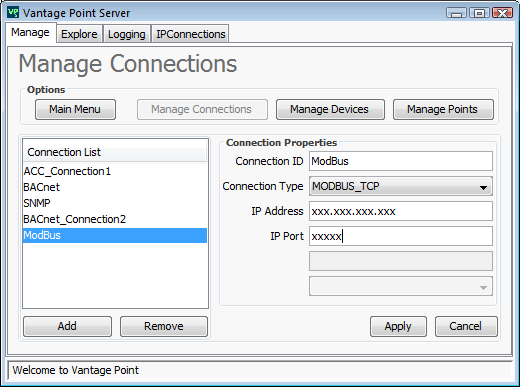Screen dimensions: 520x387
Task: Click the Main Menu button
Action: tap(75, 109)
